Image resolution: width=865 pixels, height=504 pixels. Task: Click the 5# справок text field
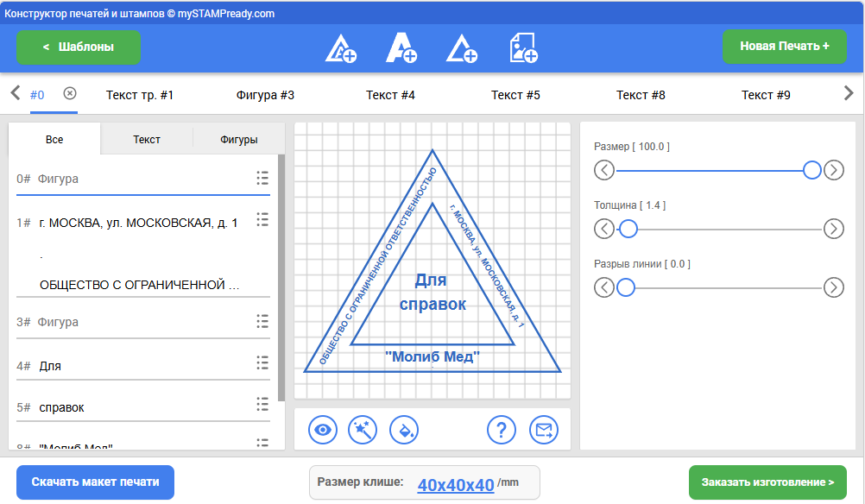click(x=143, y=407)
